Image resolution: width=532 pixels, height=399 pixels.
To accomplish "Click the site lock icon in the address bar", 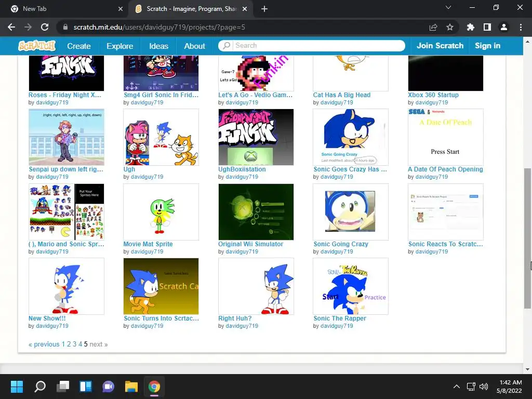I will point(65,27).
